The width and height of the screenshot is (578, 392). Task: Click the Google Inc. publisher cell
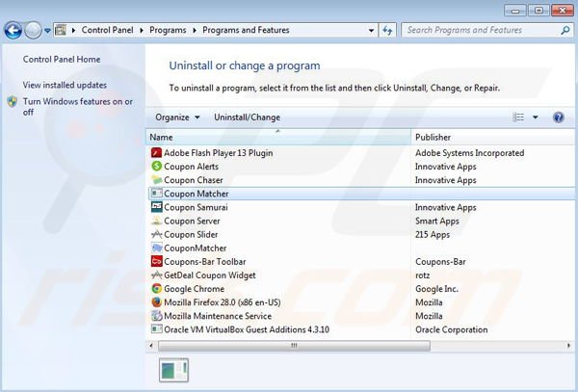(436, 289)
